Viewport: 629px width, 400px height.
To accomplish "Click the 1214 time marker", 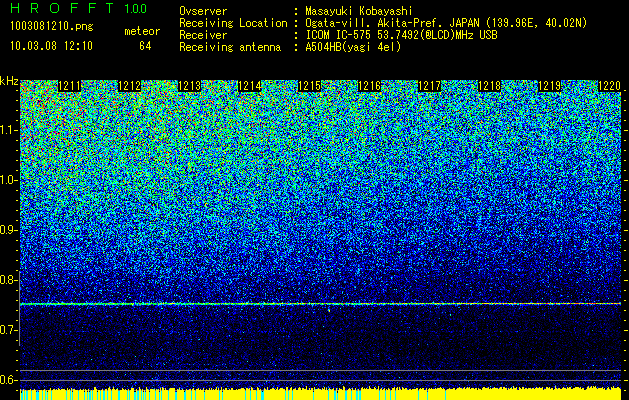I will click(250, 86).
